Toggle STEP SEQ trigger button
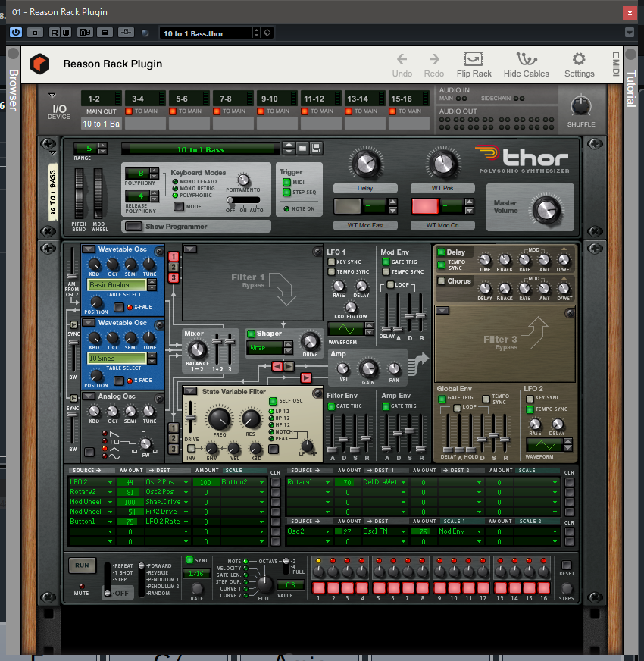The image size is (644, 661). tap(286, 193)
